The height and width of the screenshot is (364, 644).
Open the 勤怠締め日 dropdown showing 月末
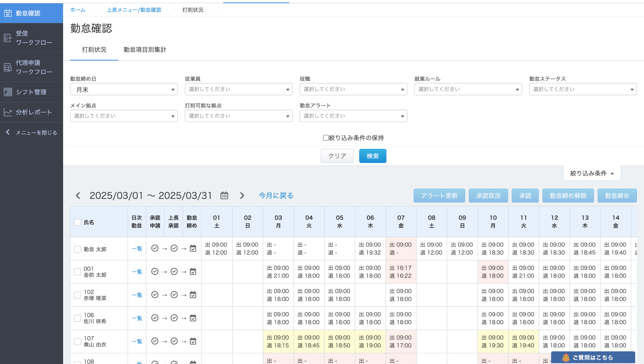click(x=124, y=90)
